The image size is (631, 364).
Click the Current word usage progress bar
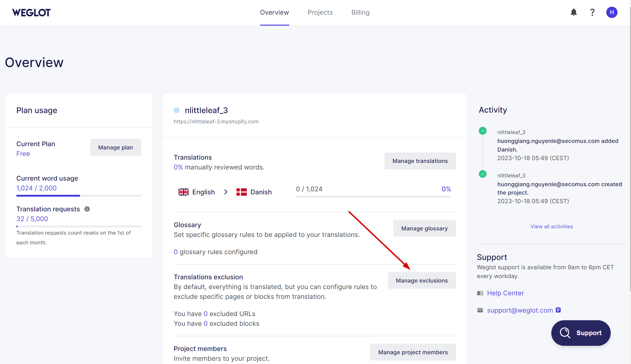point(79,196)
